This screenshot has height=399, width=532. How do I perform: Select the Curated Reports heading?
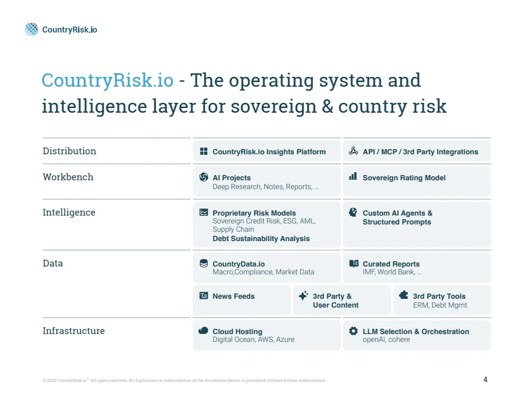click(391, 264)
